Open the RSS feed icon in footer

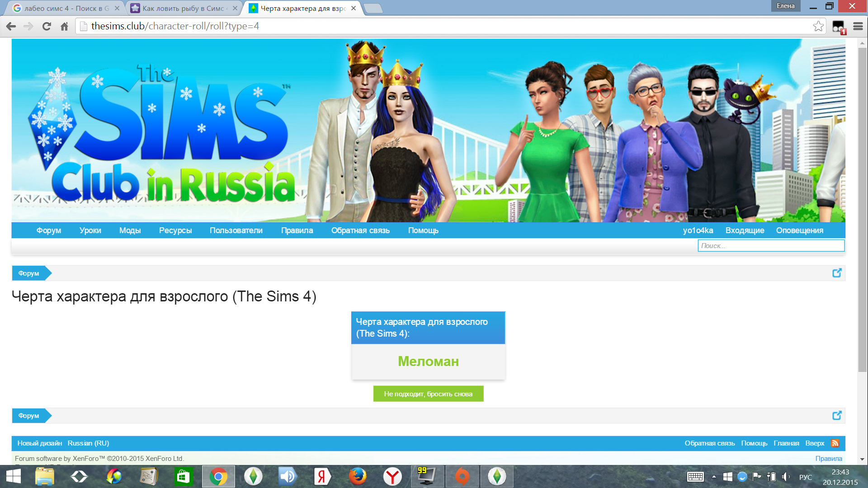click(835, 443)
